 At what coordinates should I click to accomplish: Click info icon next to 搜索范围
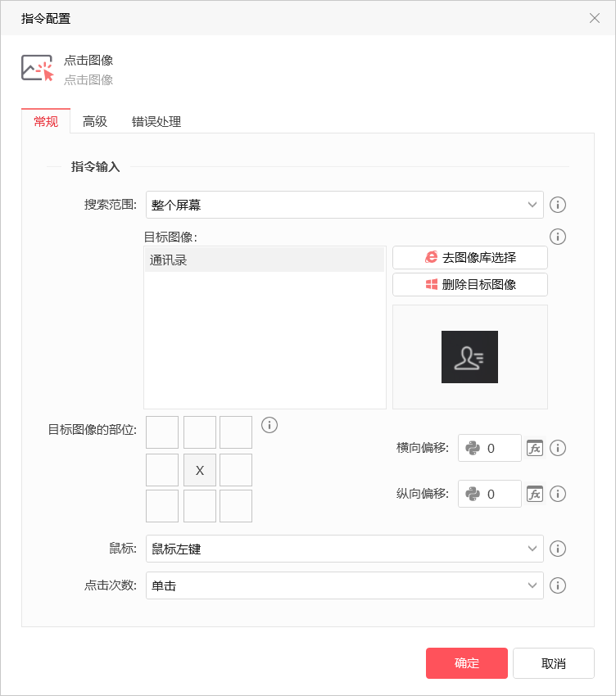pos(557,205)
